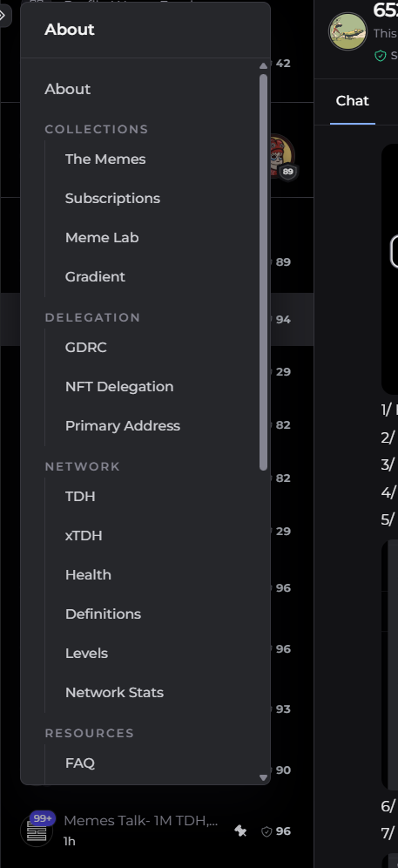
Task: Click the skull avatar with 89 badge
Action: [x=281, y=156]
